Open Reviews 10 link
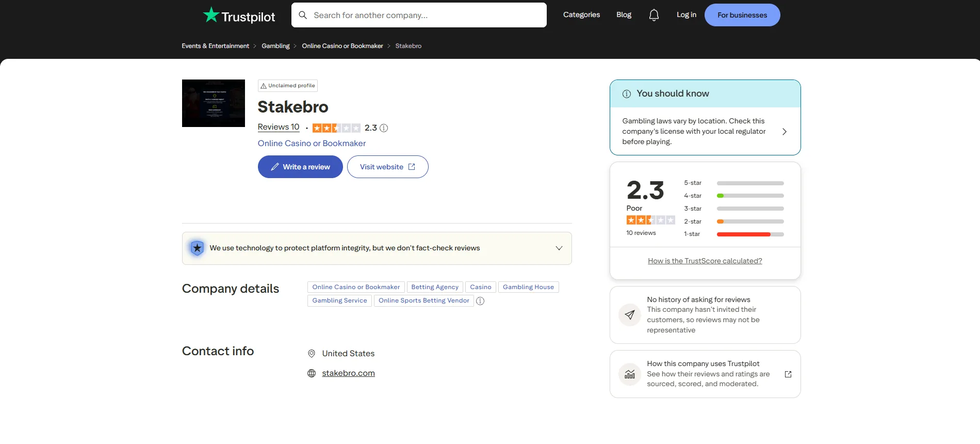980x444 pixels. 279,127
